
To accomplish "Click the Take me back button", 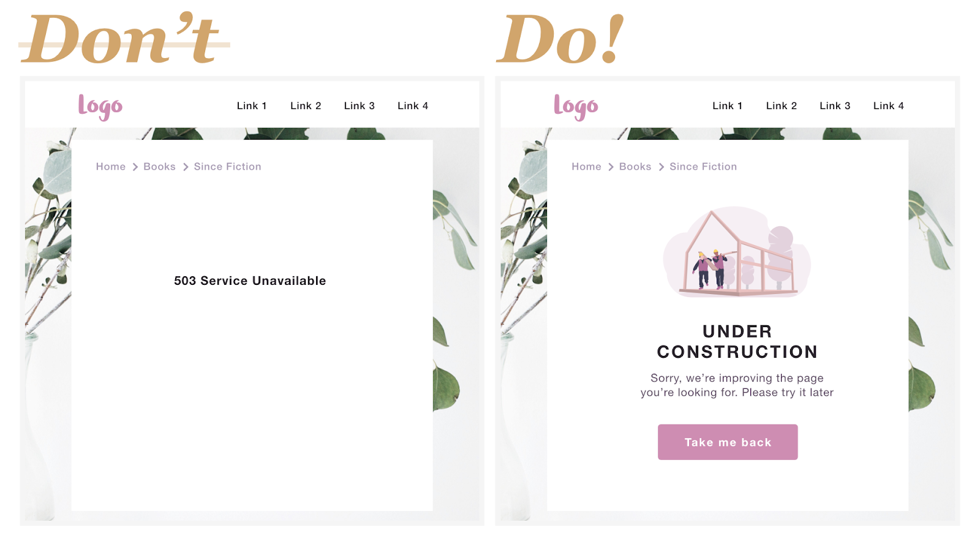I will 728,442.
